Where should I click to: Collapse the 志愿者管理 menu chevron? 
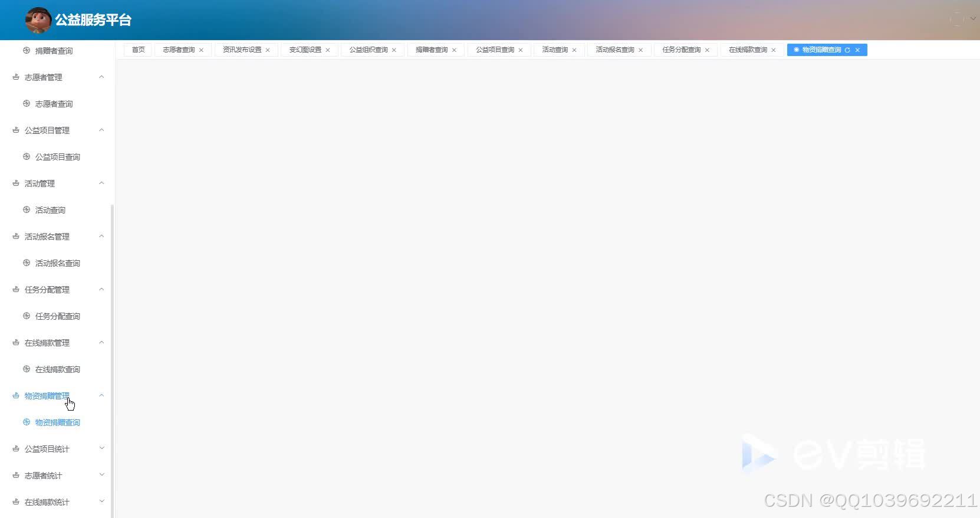pos(101,77)
